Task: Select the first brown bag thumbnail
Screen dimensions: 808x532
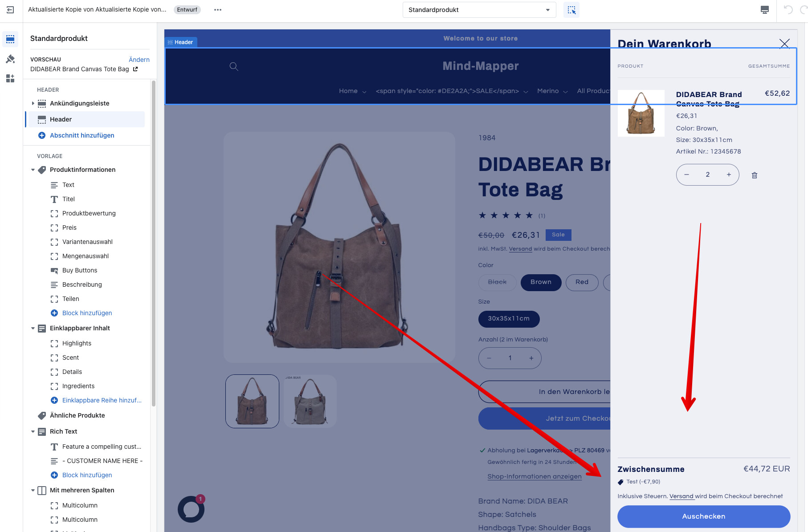Action: (x=253, y=401)
